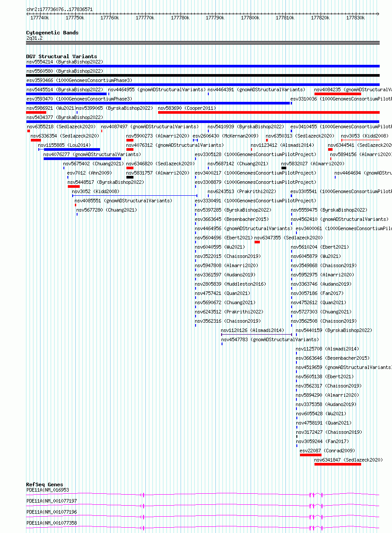Open the PDE11A|NM_001077358 gene label
The height and width of the screenshot is (533, 392).
pos(52,523)
